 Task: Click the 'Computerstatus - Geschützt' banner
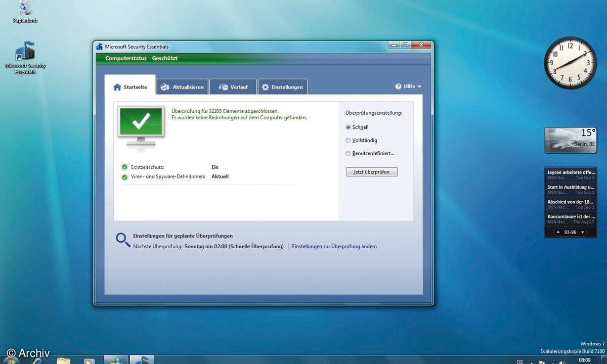(x=263, y=58)
